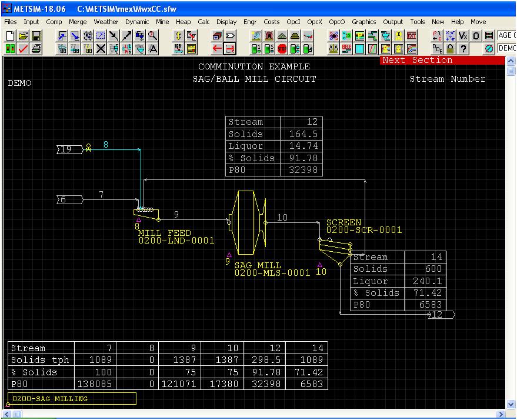Open the Files menu
The width and height of the screenshot is (517, 420).
pyautogui.click(x=10, y=22)
